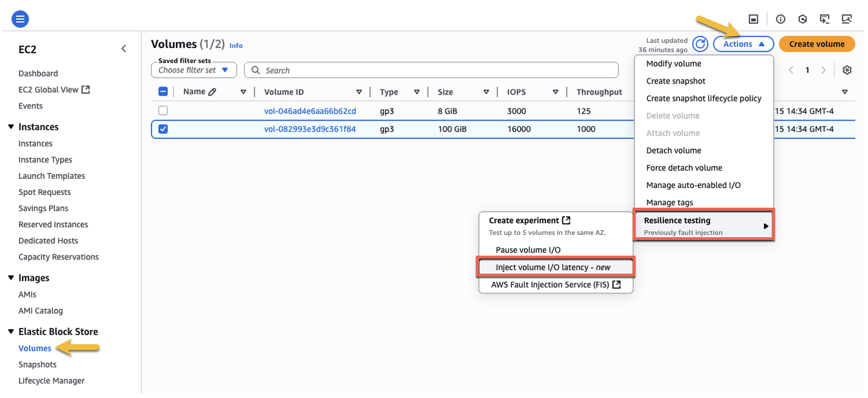Screen dimensions: 868x398
Task: Toggle the select-all checkbox in table header
Action: (x=163, y=91)
